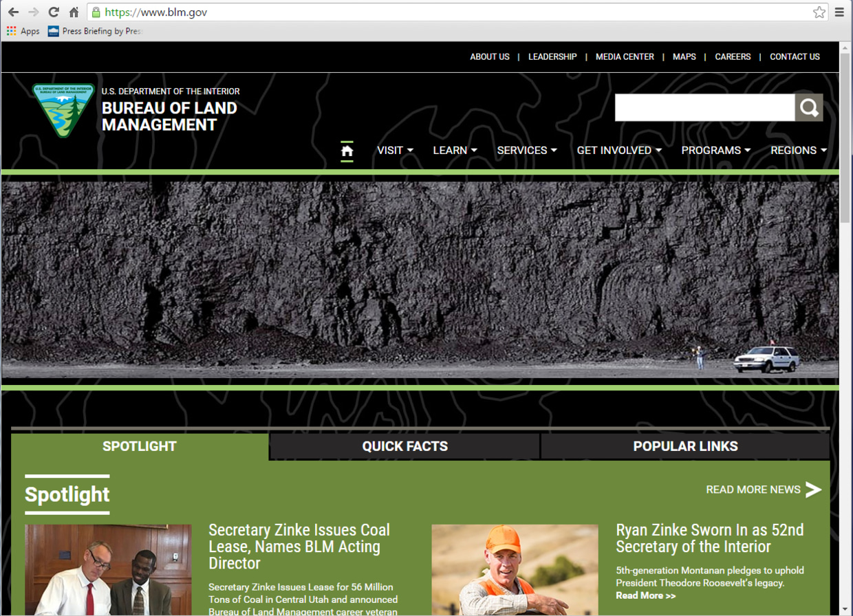Click the Read More News arrow icon
853x616 pixels.
(814, 489)
